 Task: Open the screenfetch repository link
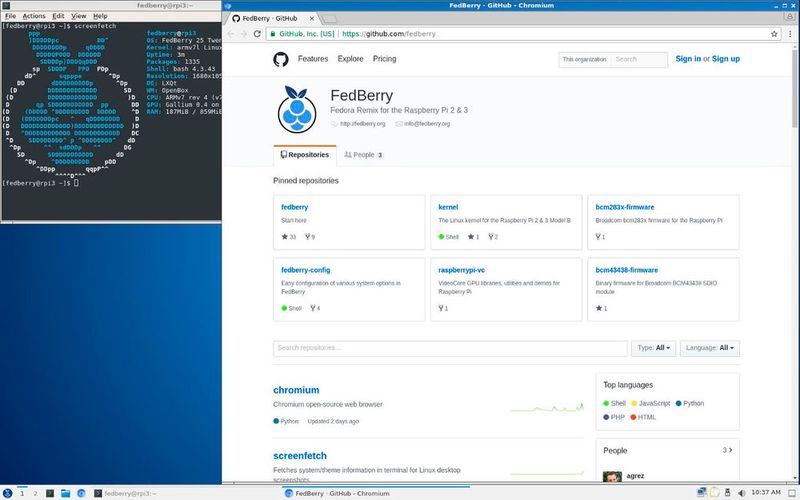(x=299, y=456)
